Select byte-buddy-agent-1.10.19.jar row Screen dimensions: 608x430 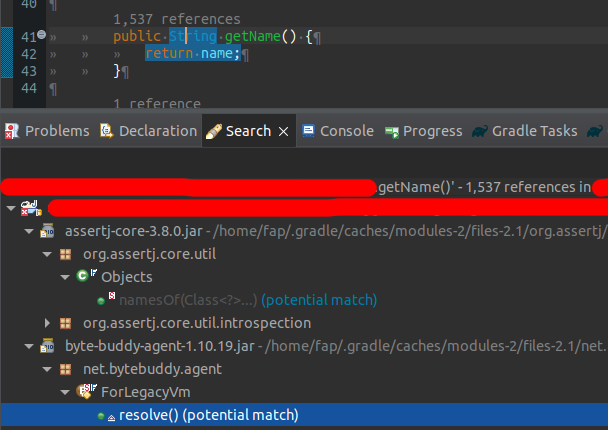click(x=160, y=346)
